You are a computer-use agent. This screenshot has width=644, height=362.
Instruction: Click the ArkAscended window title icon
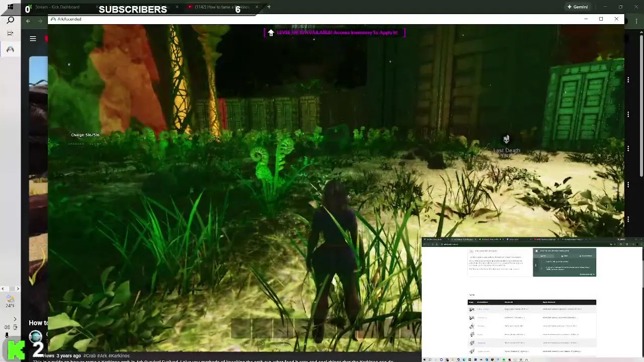pos(53,19)
